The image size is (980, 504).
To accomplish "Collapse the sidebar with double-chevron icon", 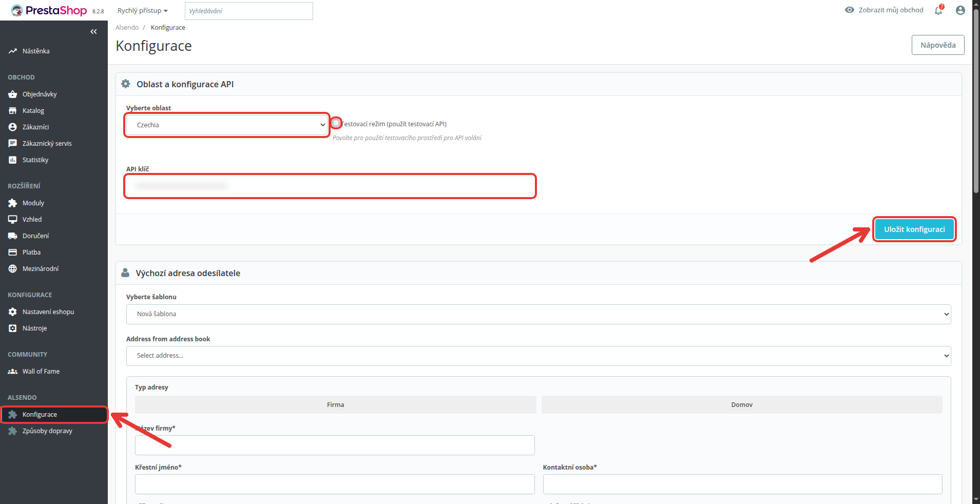I will (93, 32).
